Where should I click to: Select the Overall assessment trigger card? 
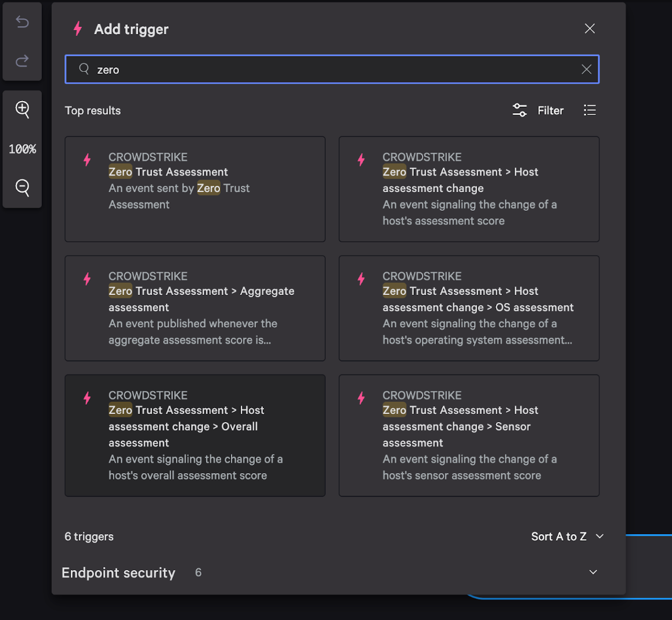click(195, 435)
